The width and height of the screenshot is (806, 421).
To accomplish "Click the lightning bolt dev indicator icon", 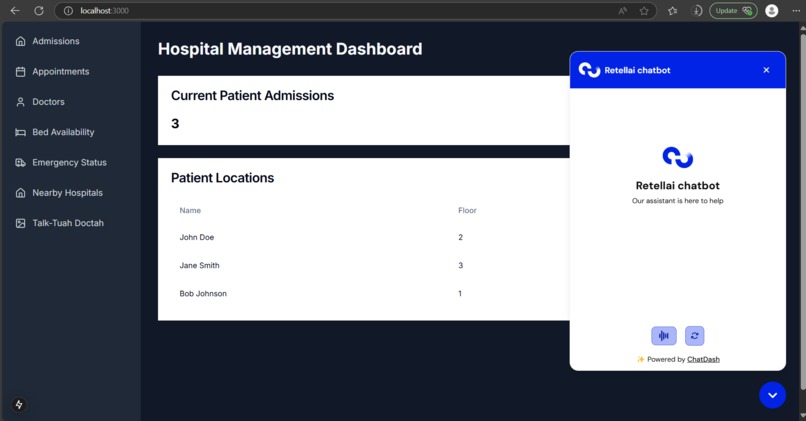I will (19, 405).
